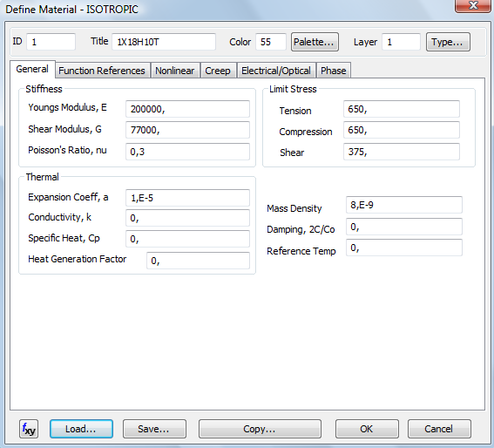
Task: Click the Shear Modulus, G field
Action: (188, 130)
